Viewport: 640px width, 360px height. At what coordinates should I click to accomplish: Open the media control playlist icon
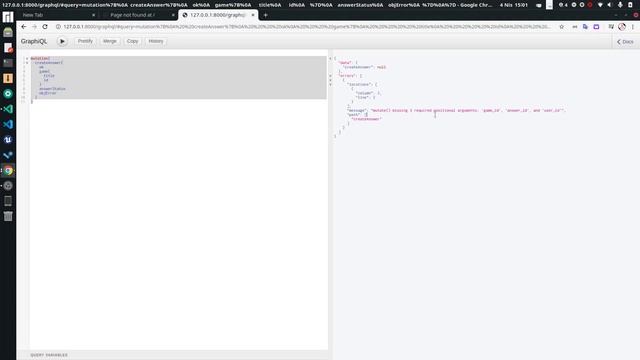click(x=611, y=27)
